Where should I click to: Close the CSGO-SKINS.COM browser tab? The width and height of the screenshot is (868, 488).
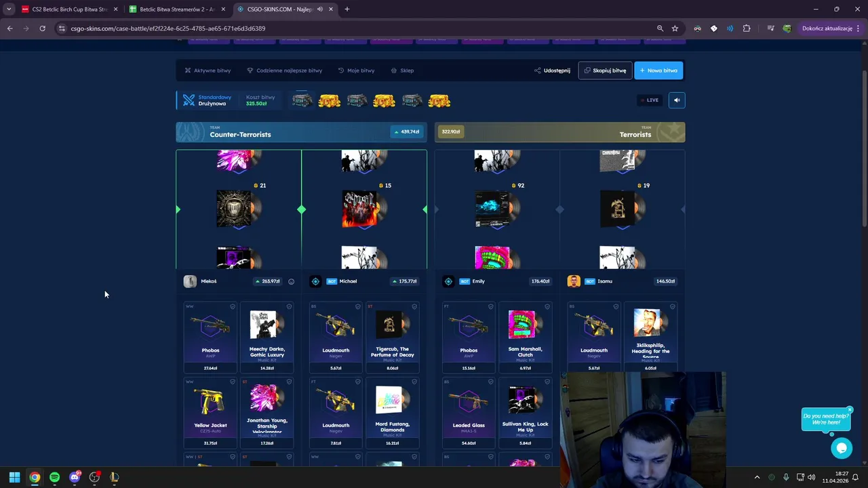(331, 9)
